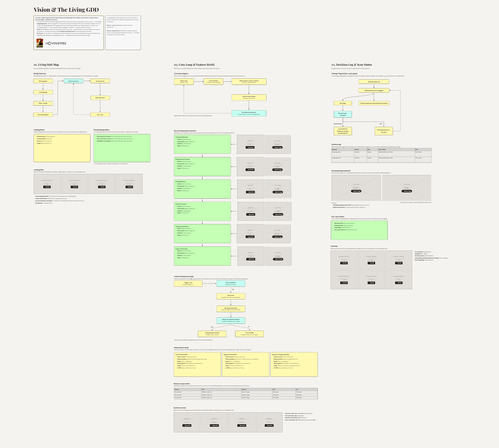Viewport: 499px width, 448px height.
Task: Open Image dropdown beside Narrative & world section
Action: [278, 211]
